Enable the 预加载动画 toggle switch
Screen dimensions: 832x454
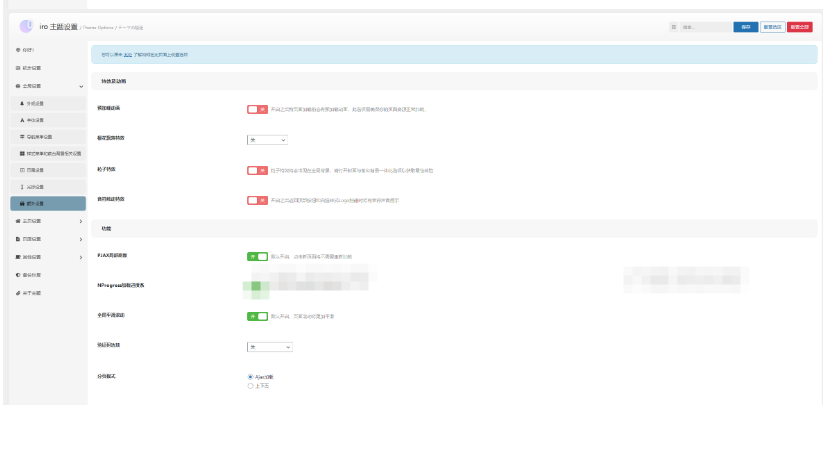257,109
